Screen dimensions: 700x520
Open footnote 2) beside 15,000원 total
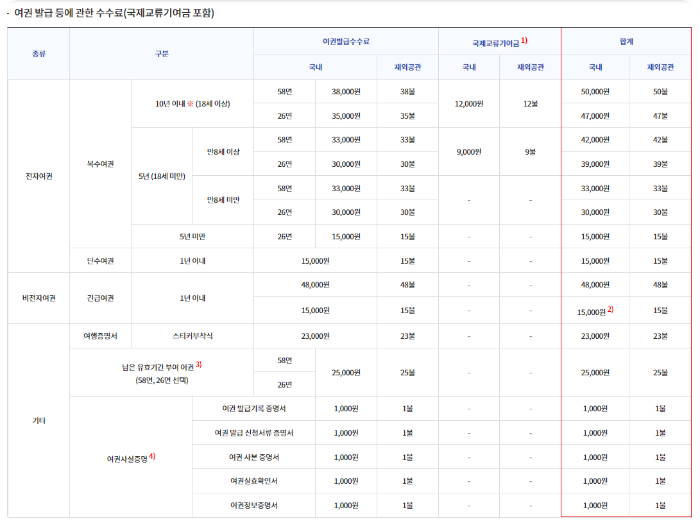click(610, 309)
